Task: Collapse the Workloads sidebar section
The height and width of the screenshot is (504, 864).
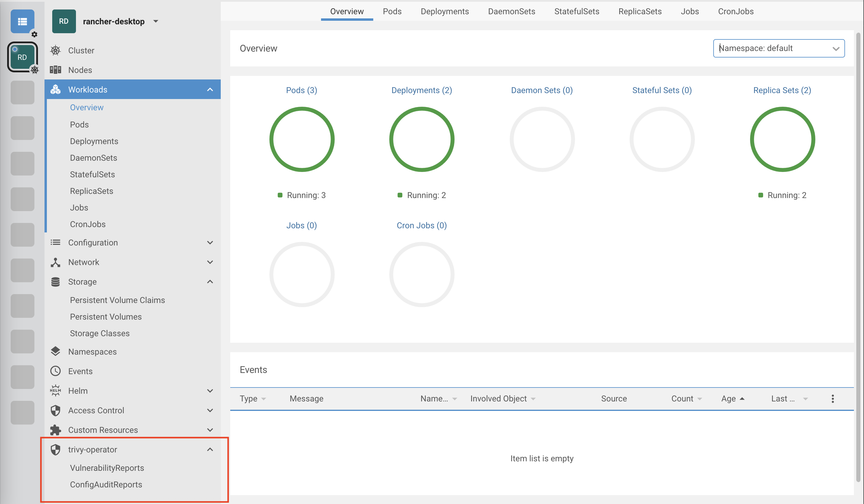Action: [210, 90]
